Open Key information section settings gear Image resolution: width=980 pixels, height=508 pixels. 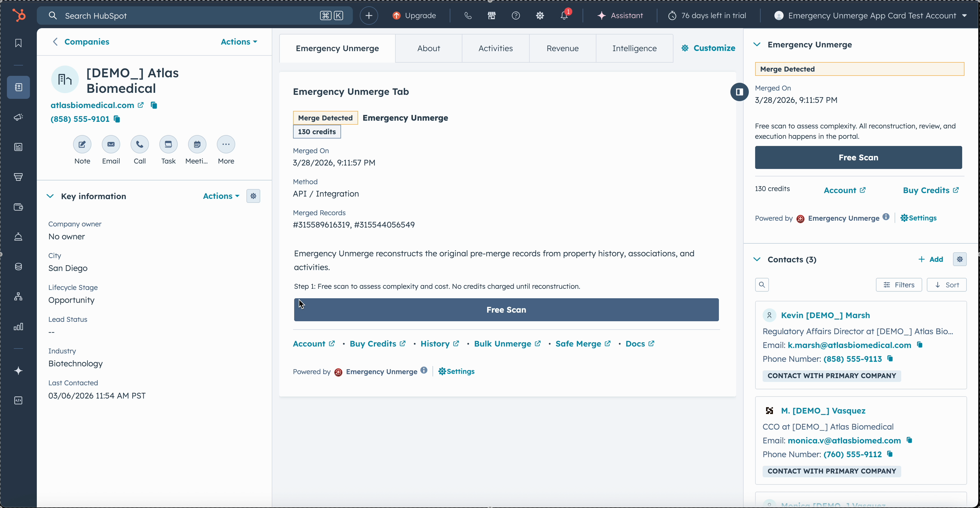coord(253,196)
